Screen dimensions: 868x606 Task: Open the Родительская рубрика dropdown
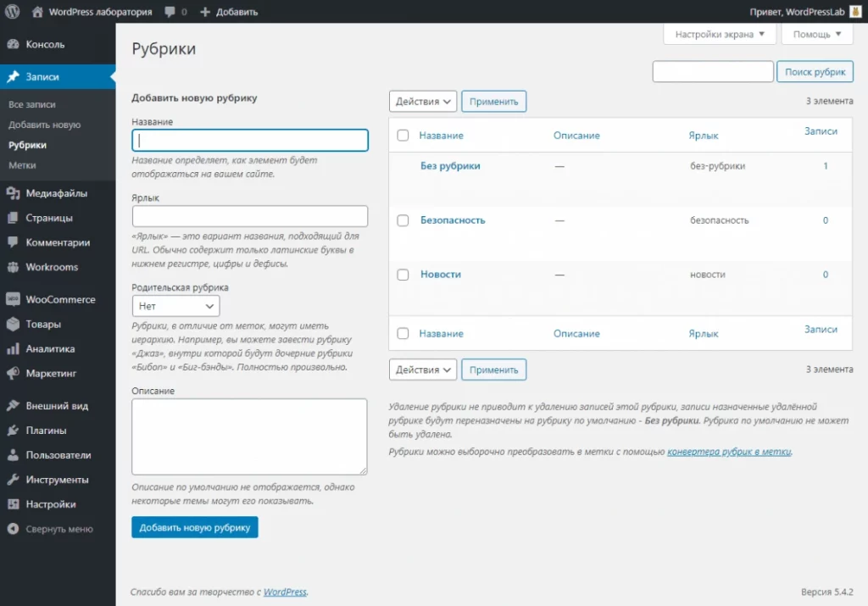(x=175, y=306)
